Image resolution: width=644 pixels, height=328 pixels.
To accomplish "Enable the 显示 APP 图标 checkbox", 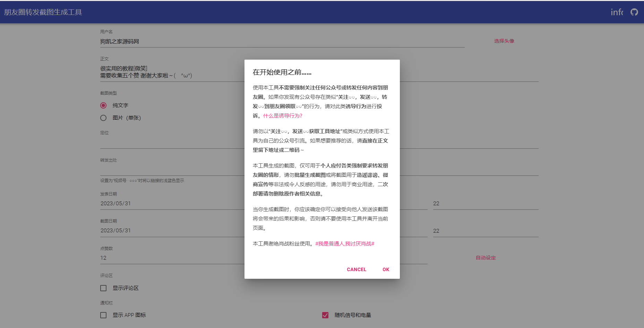I will (x=103, y=315).
